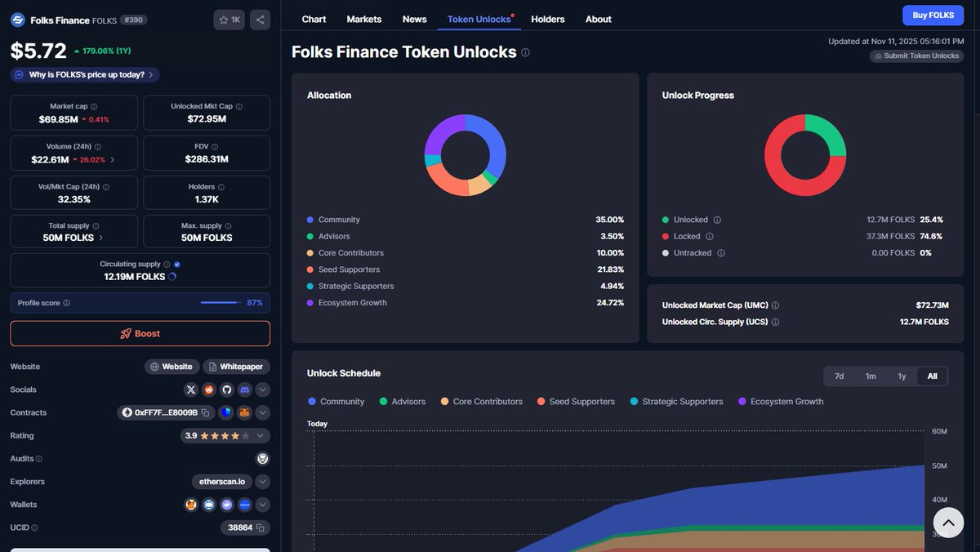
Task: Copy the contract address 0xFF7F...E8009B
Action: pyautogui.click(x=207, y=412)
